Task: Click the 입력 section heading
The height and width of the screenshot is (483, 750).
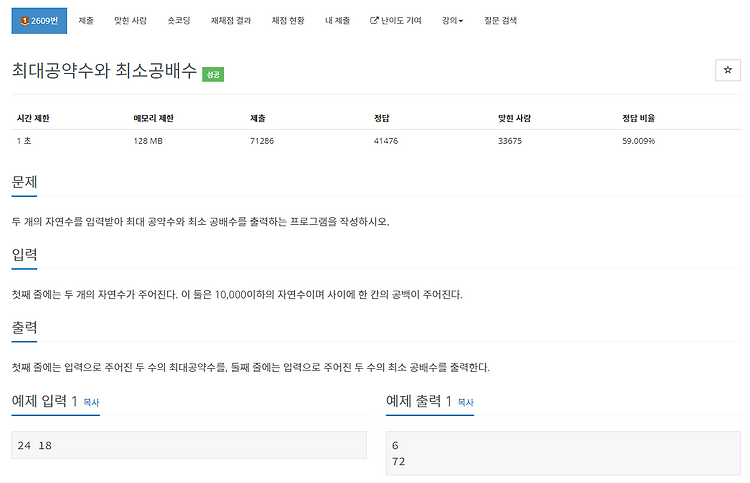Action: (x=24, y=254)
